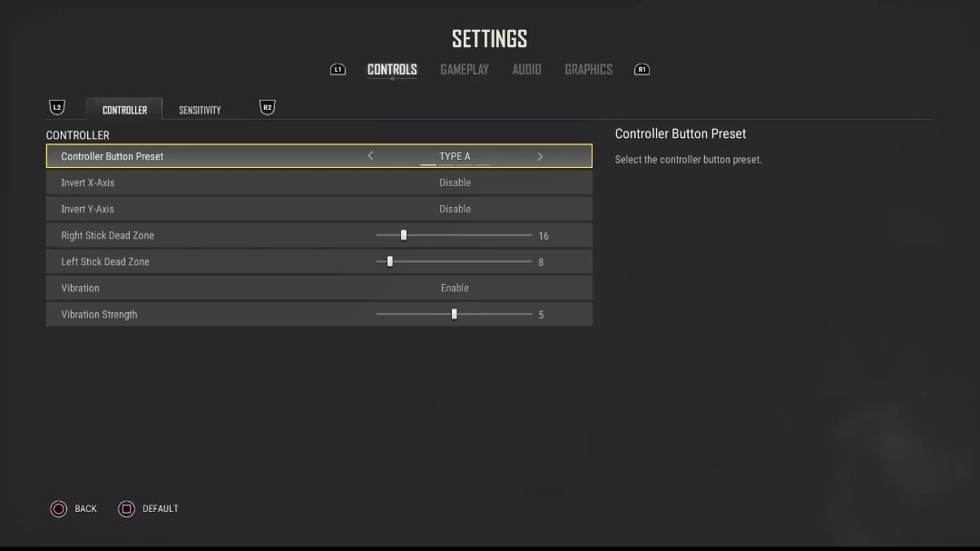The image size is (980, 551).
Task: Click the BACK label
Action: (85, 509)
